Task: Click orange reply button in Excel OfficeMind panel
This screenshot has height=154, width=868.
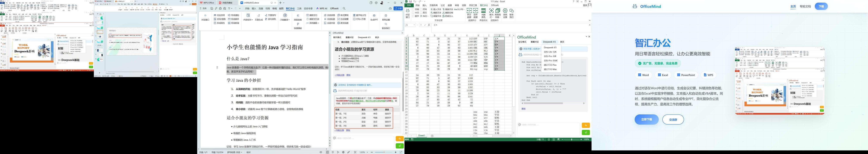Action: 586,125
